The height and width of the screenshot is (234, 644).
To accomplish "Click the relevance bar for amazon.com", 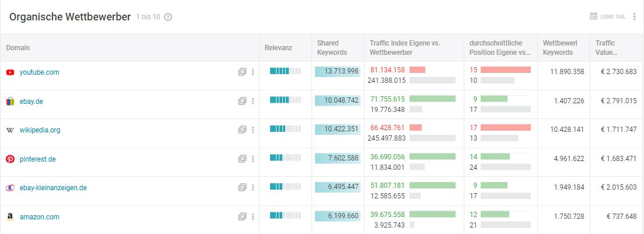I will [285, 215].
